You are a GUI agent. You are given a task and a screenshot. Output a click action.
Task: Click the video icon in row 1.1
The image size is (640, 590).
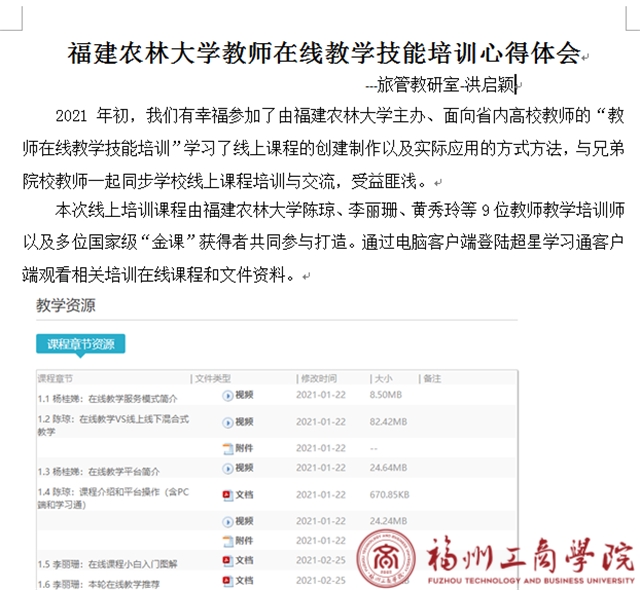point(227,395)
